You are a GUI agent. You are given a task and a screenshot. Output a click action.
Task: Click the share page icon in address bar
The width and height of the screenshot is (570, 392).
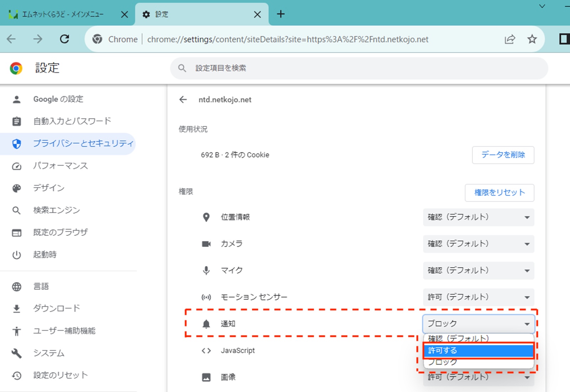pyautogui.click(x=510, y=39)
